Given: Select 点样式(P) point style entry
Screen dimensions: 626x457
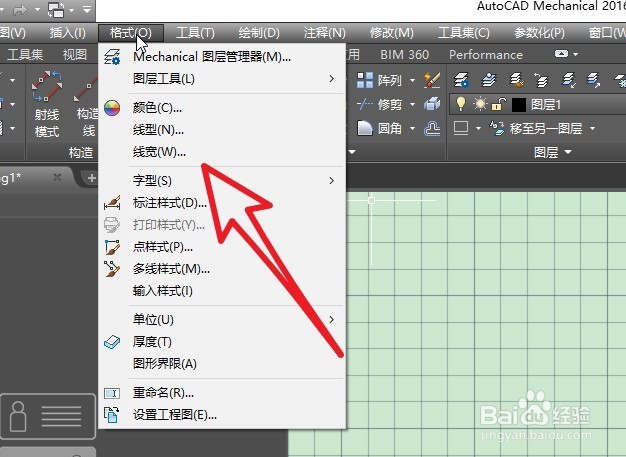Looking at the screenshot, I should (222, 247).
